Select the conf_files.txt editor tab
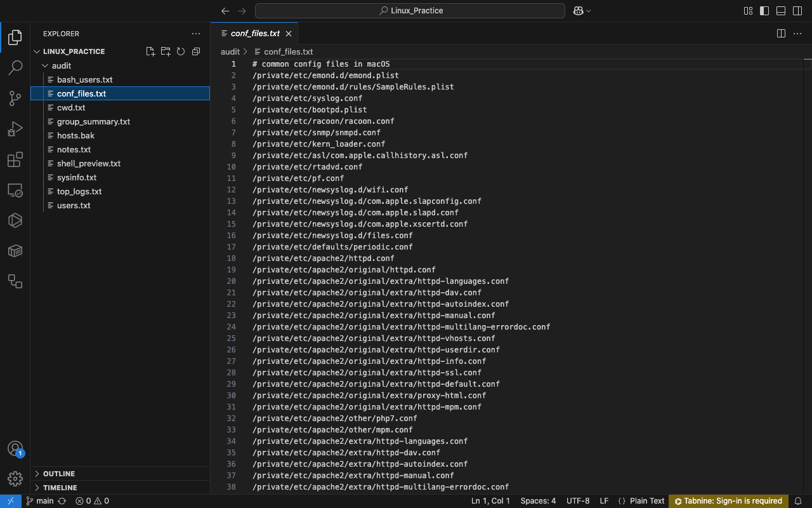812x508 pixels. pos(254,34)
